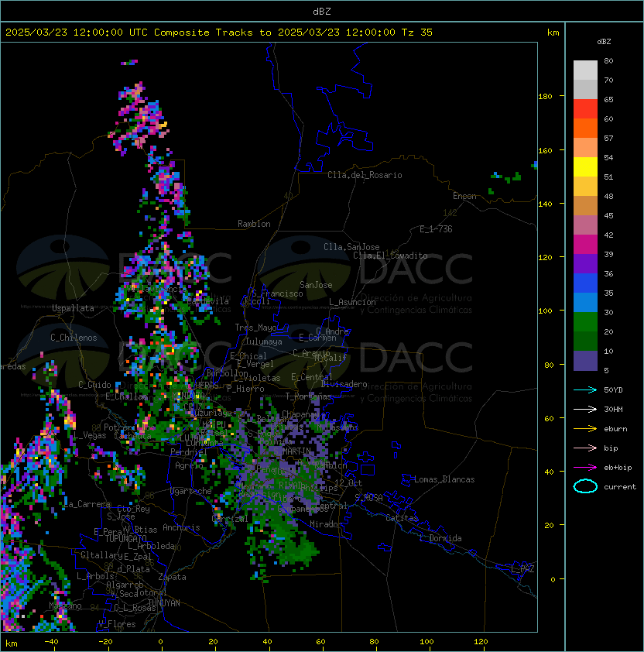This screenshot has height=652, width=644.
Task: Click the white 30HM arrow legend icon
Action: [585, 409]
